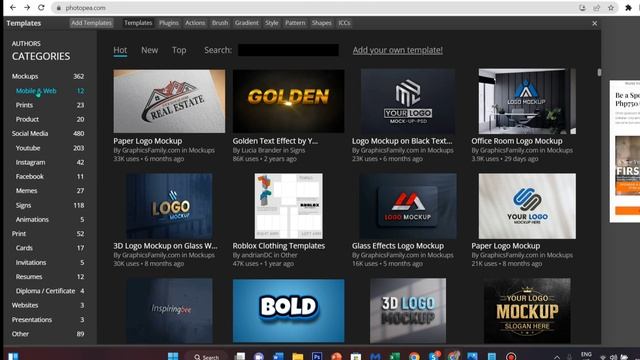Screen dimensions: 640x360
Task: Select the Presentations category
Action: pyautogui.click(x=48, y=320)
